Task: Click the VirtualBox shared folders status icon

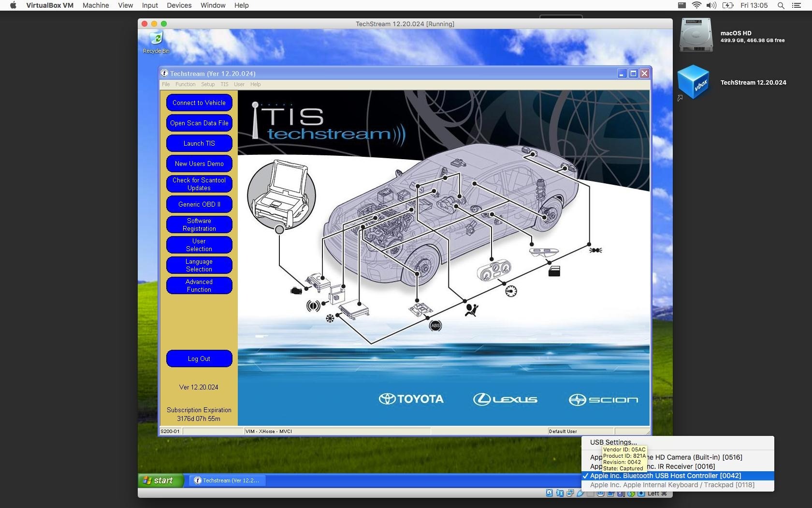Action: (590, 493)
